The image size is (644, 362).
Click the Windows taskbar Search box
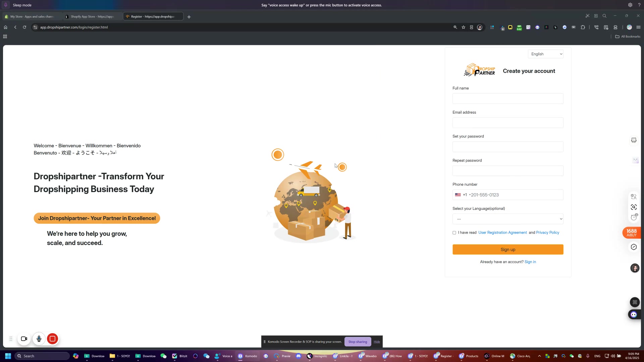click(x=42, y=356)
